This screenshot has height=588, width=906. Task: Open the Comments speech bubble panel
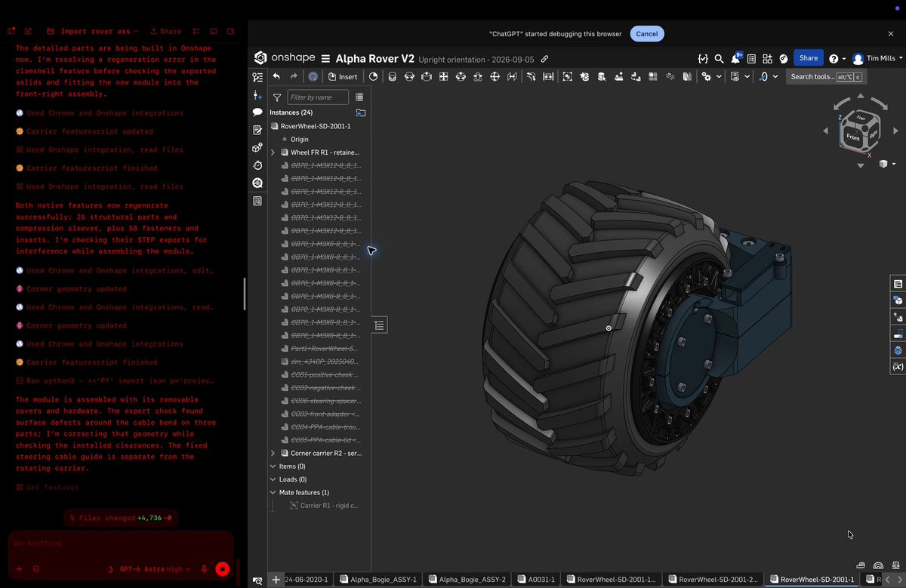257,112
